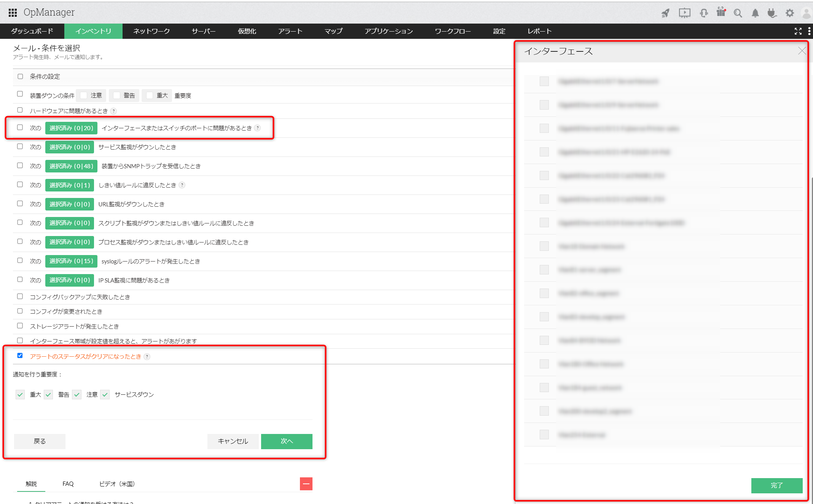The image size is (813, 504).
Task: Collapse help section with red minus button
Action: click(306, 484)
